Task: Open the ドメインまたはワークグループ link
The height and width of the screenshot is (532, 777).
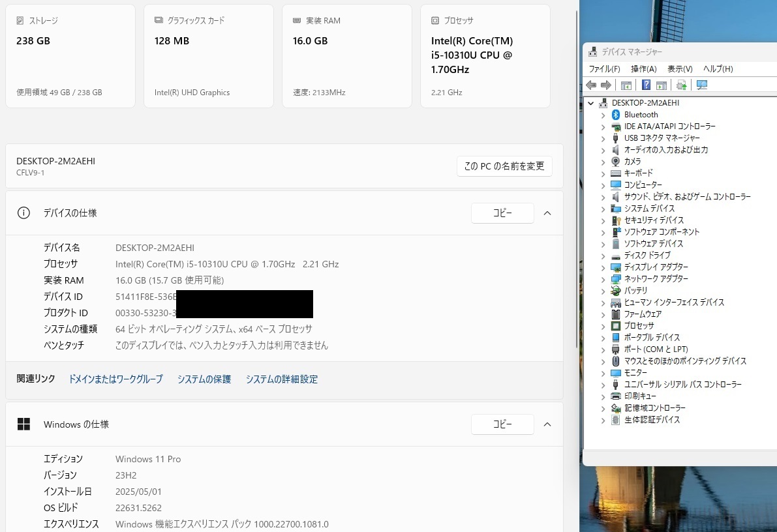Action: click(x=115, y=379)
